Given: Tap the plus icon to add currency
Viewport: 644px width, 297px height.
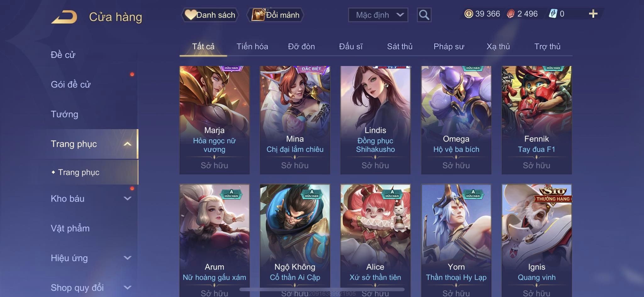Looking at the screenshot, I should (x=593, y=14).
